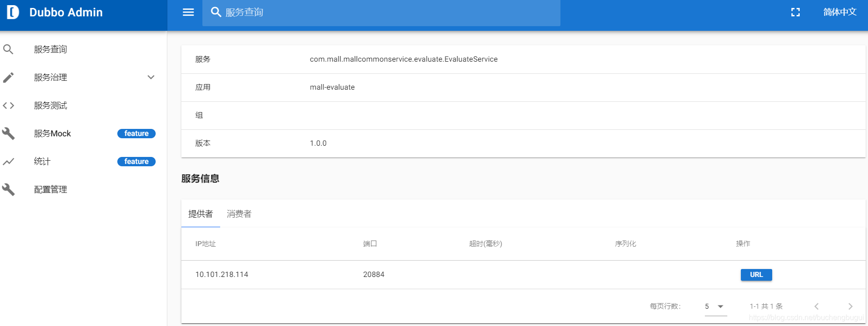The image size is (868, 326).
Task: Click the 应用 row label
Action: tap(203, 87)
